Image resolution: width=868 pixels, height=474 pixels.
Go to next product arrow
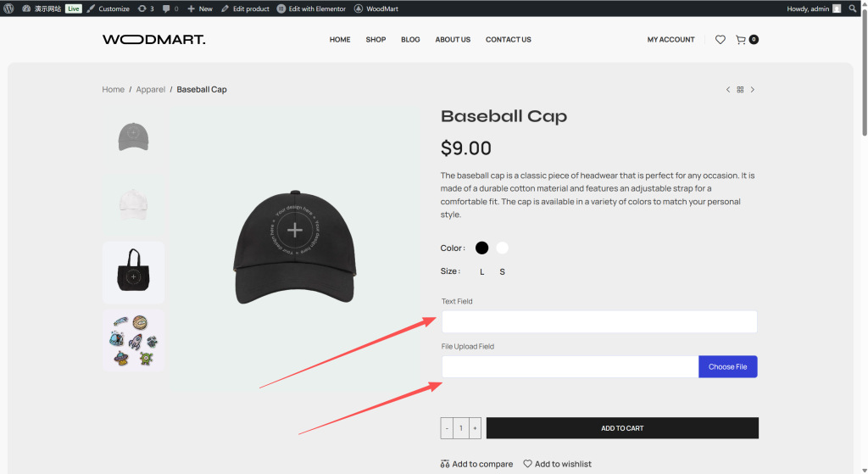tap(753, 90)
